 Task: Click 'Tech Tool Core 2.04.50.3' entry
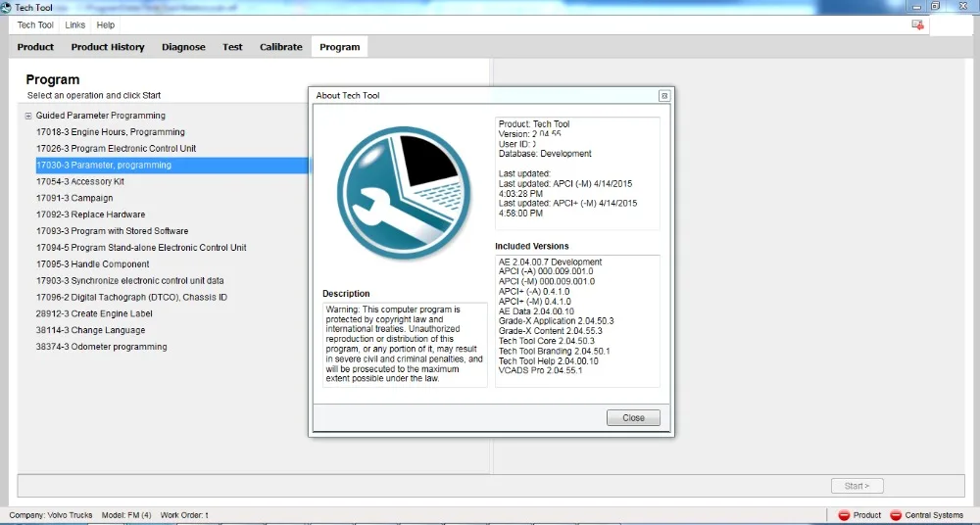546,341
